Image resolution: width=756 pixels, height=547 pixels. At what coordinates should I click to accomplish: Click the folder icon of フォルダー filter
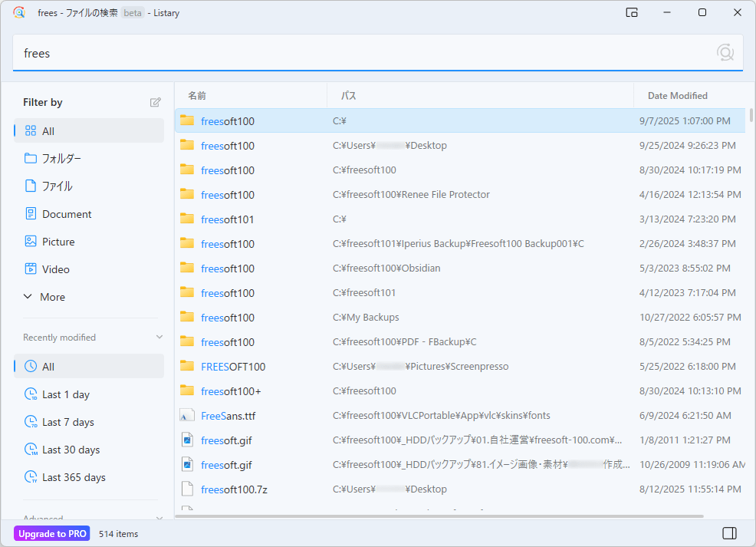click(x=31, y=158)
